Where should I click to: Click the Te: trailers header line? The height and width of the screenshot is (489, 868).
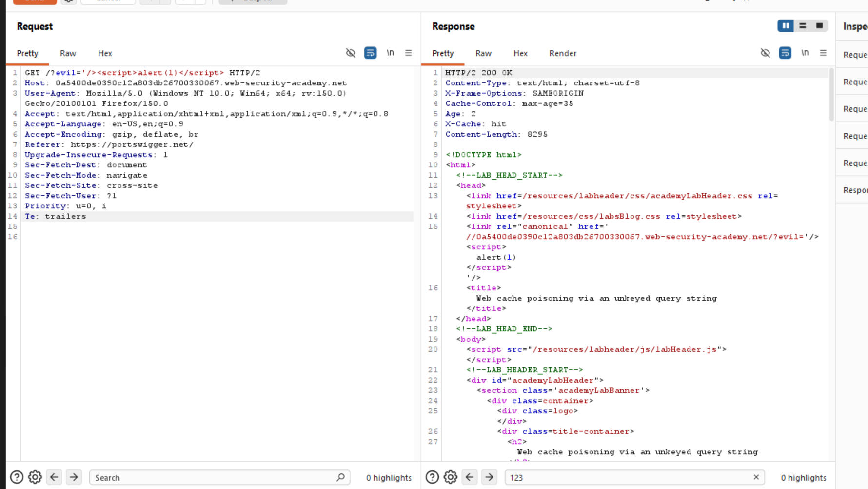pyautogui.click(x=55, y=216)
